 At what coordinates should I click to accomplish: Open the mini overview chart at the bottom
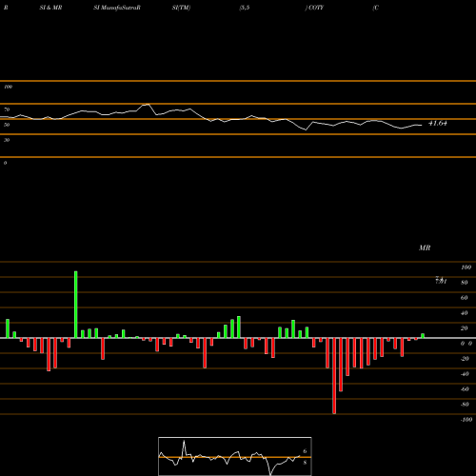click(235, 456)
